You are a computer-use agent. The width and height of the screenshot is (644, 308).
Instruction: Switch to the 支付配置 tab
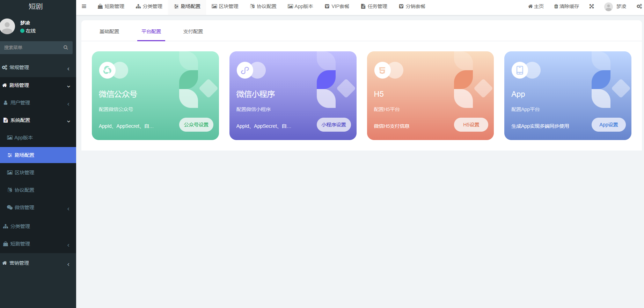[193, 31]
